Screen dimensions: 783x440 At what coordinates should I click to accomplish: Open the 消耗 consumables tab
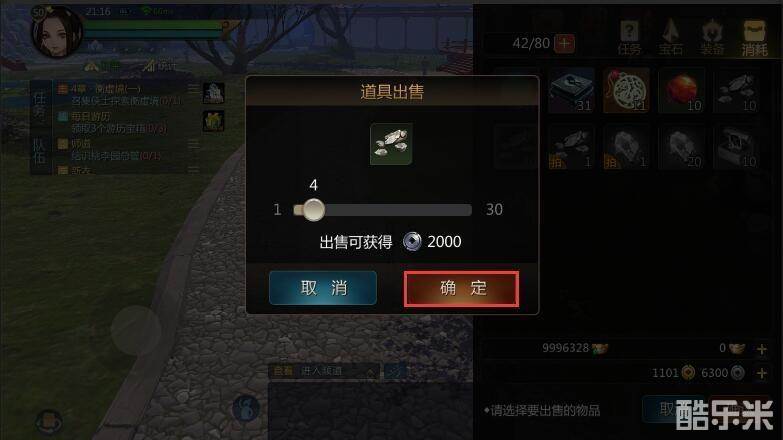754,38
